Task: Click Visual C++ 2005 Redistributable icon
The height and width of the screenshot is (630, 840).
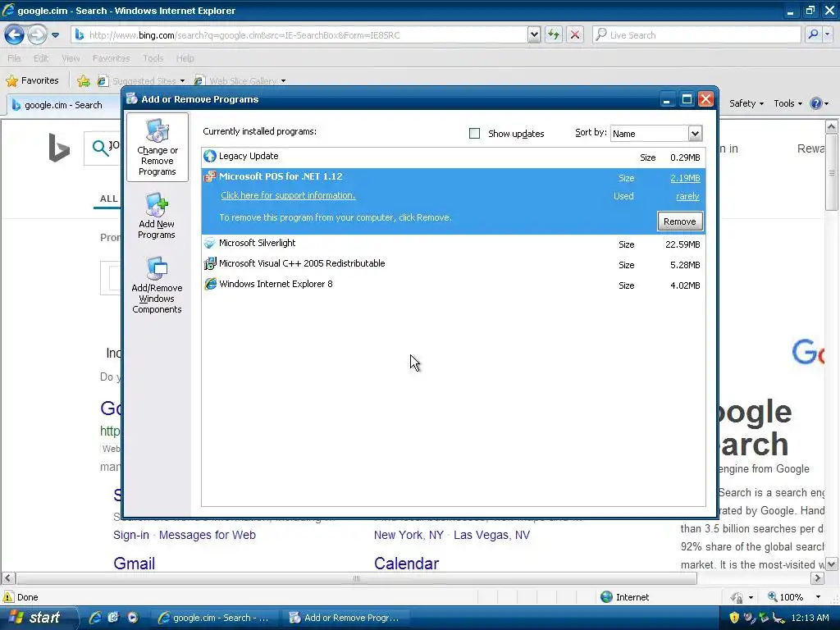Action: (x=210, y=263)
